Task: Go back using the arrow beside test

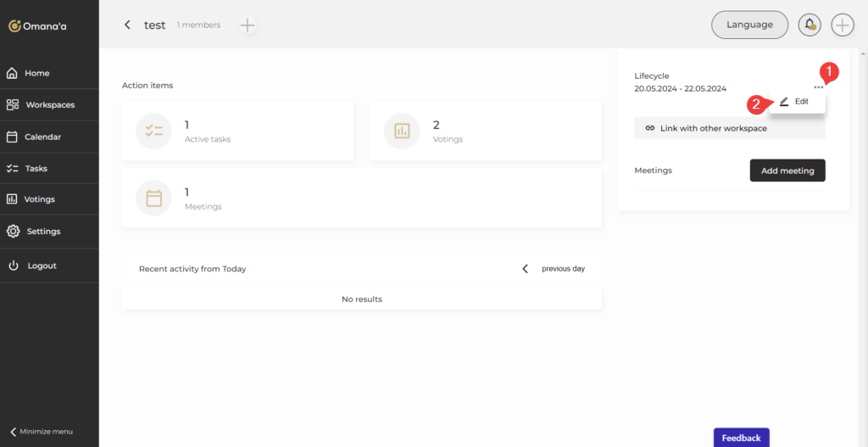Action: 127,25
